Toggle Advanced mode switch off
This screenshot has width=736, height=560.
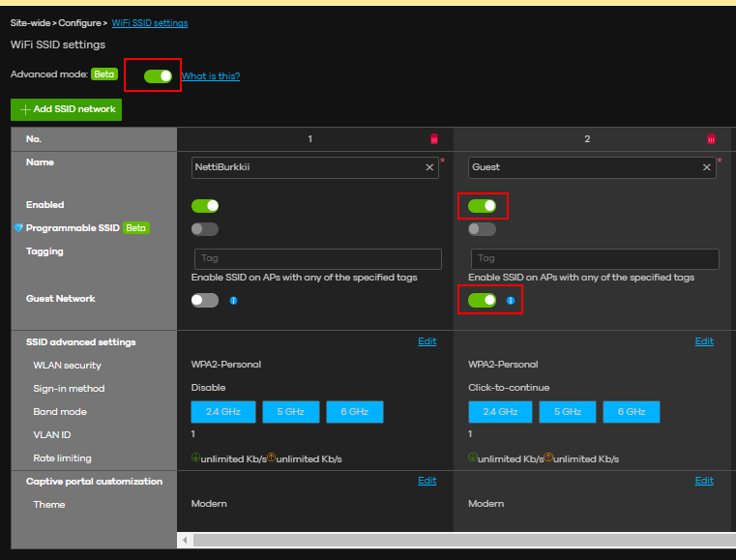tap(158, 75)
